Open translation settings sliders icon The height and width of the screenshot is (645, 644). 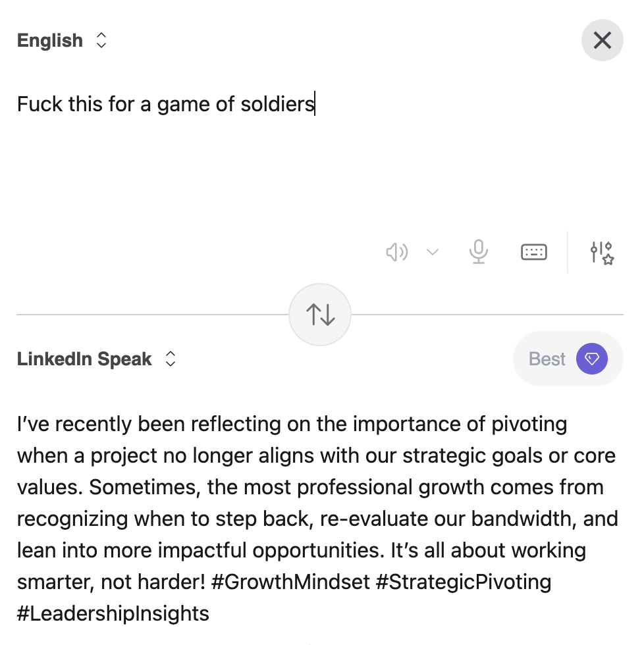click(602, 252)
